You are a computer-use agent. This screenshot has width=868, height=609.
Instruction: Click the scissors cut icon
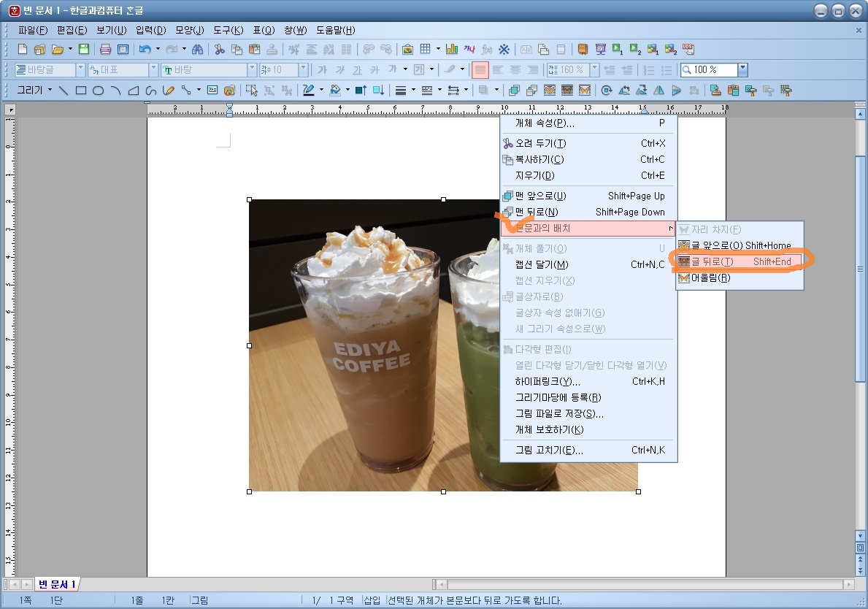pos(220,49)
